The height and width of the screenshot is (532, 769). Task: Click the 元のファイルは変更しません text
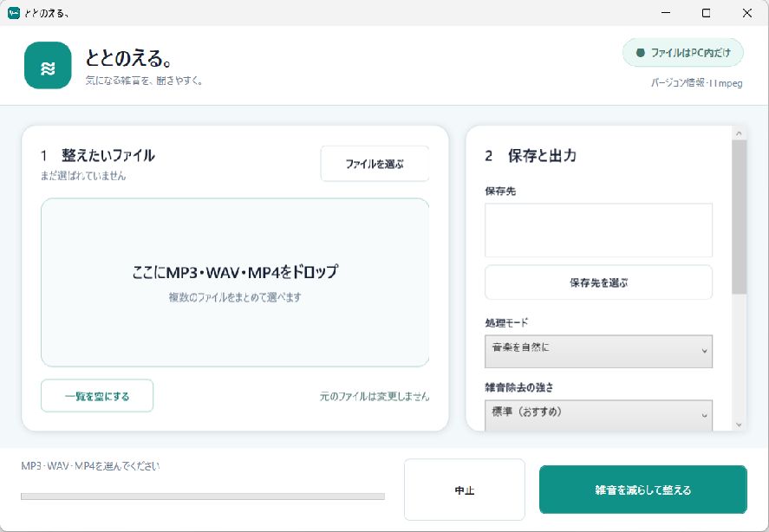tap(375, 396)
